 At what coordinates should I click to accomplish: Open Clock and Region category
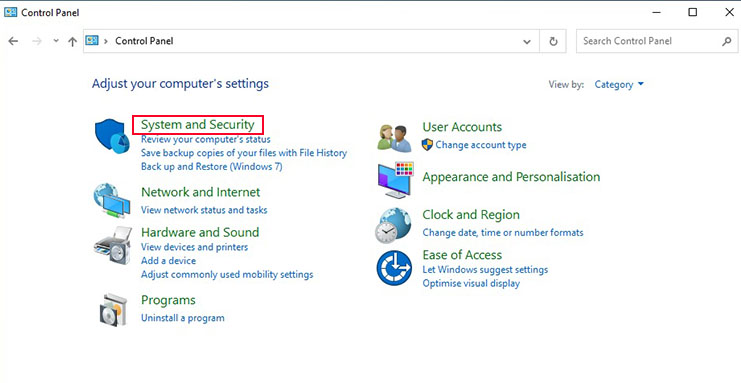tap(471, 215)
